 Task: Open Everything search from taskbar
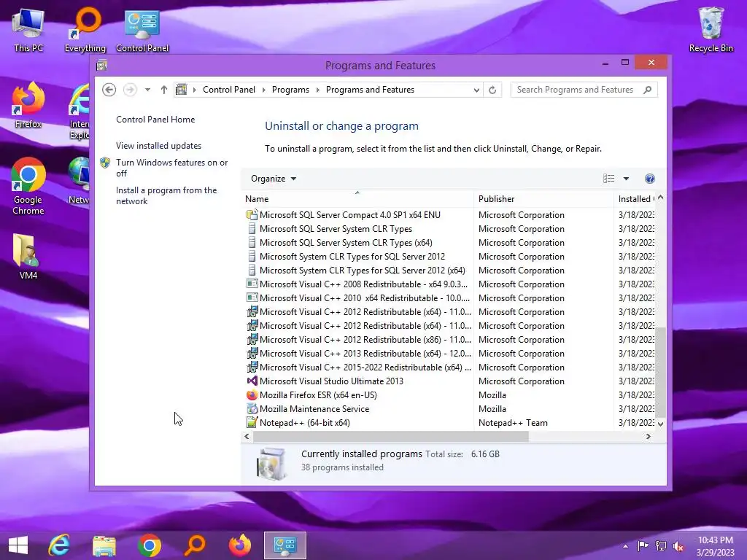pos(195,545)
